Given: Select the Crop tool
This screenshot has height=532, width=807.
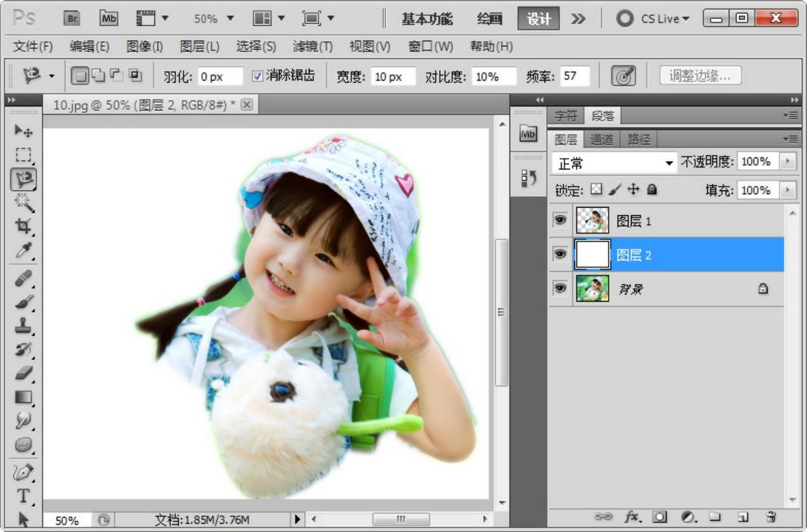Looking at the screenshot, I should coord(24,227).
